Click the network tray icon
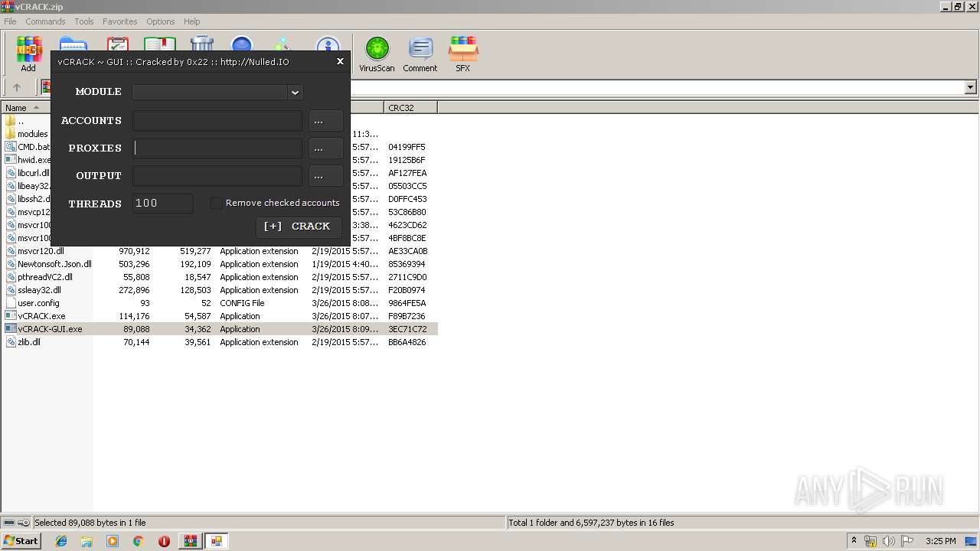Viewport: 980px width, 551px height. pyautogui.click(x=871, y=541)
